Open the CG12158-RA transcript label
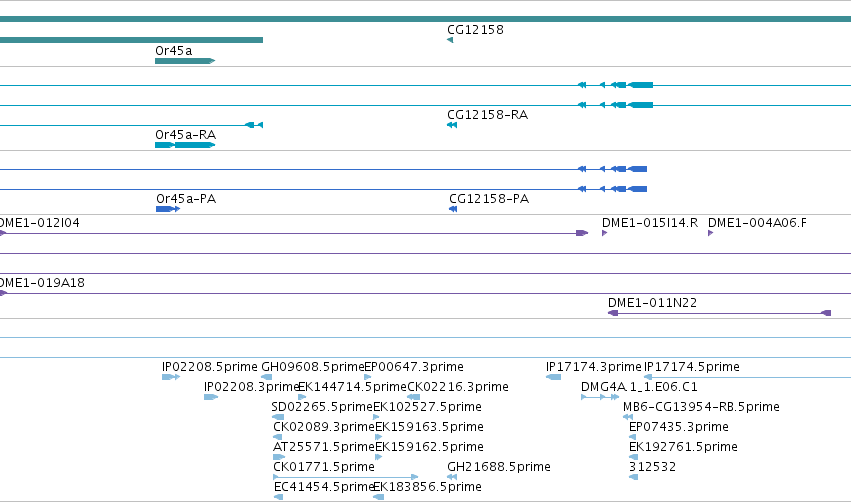Screen dimensions: 851x502 tap(487, 115)
